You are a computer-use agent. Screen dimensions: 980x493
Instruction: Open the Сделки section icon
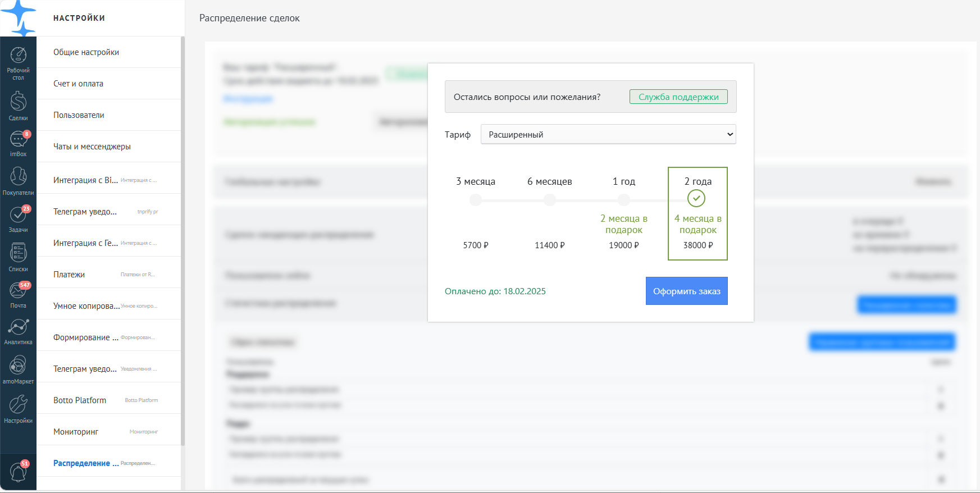point(18,106)
